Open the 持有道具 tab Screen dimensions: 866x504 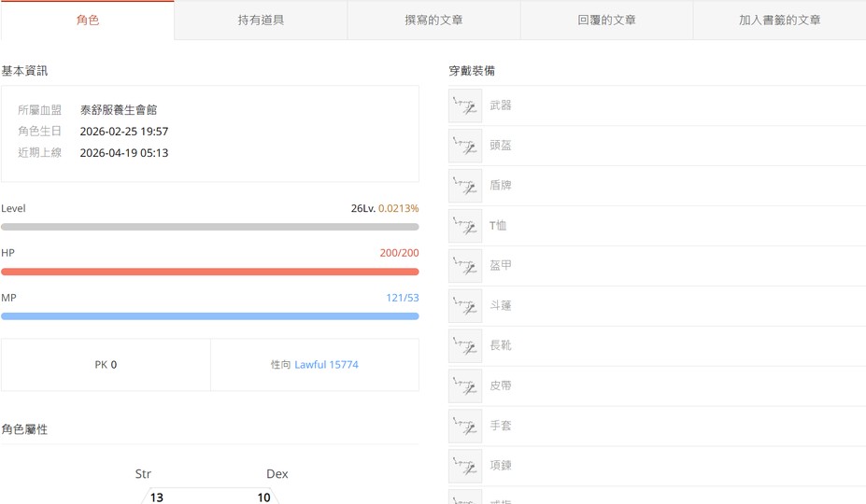[261, 20]
